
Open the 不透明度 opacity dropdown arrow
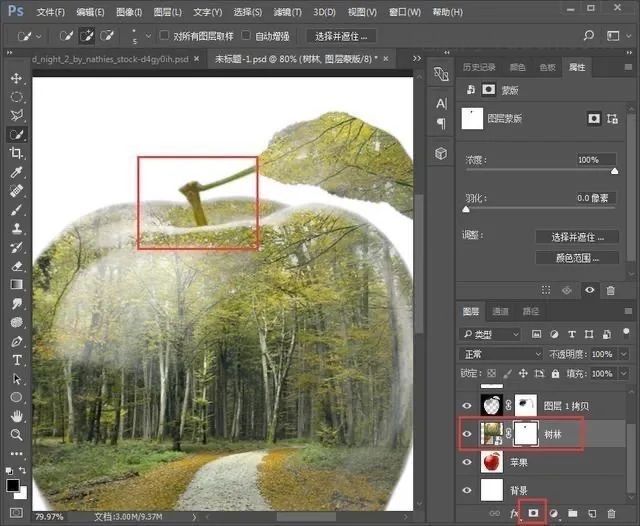pyautogui.click(x=622, y=354)
